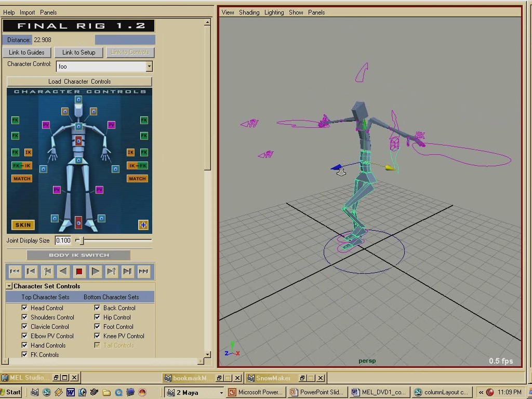This screenshot has height=399, width=532.
Task: Expand hidden system tray icons
Action: pyautogui.click(x=481, y=393)
